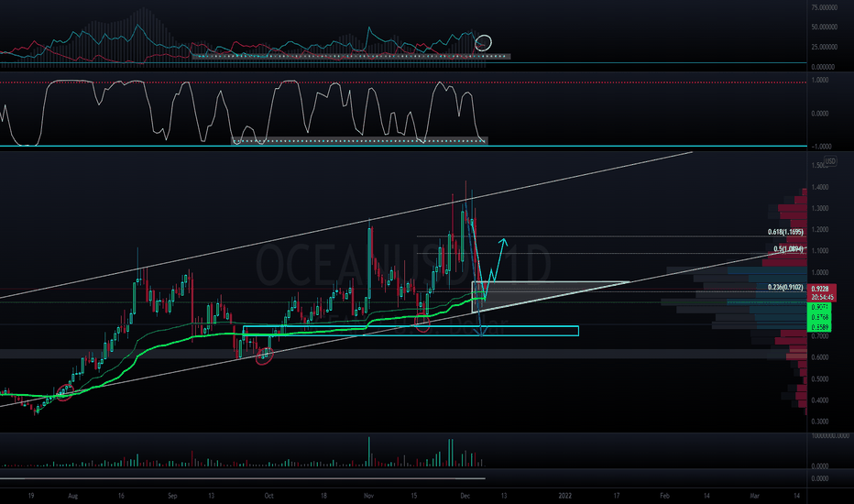The height and width of the screenshot is (504, 854).
Task: Click the 15 date label on time axis
Action: coord(414,496)
